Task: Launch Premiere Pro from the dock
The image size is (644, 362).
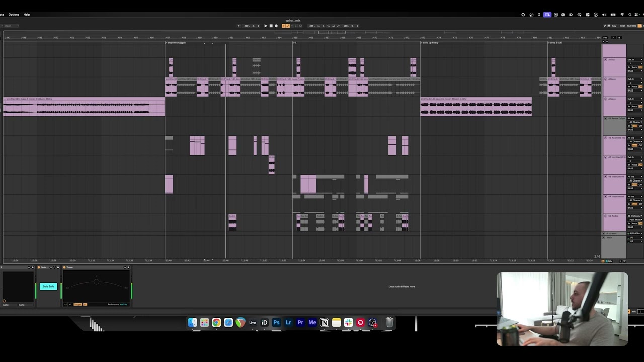Action: click(300, 323)
